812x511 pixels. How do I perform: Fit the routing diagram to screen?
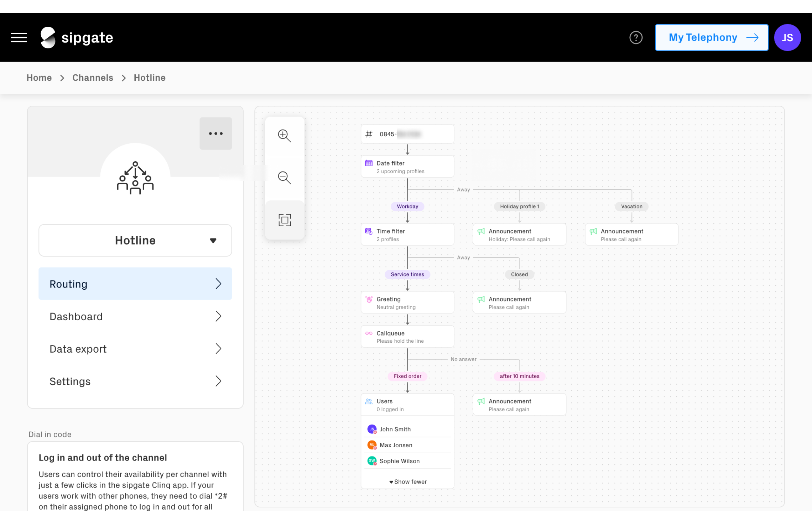click(285, 220)
